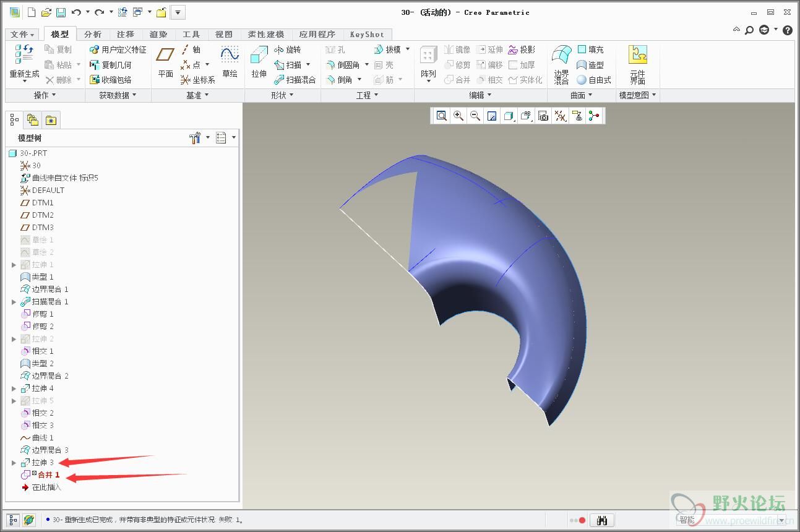
Task: Open the 模型意图 group dropdown
Action: (638, 95)
